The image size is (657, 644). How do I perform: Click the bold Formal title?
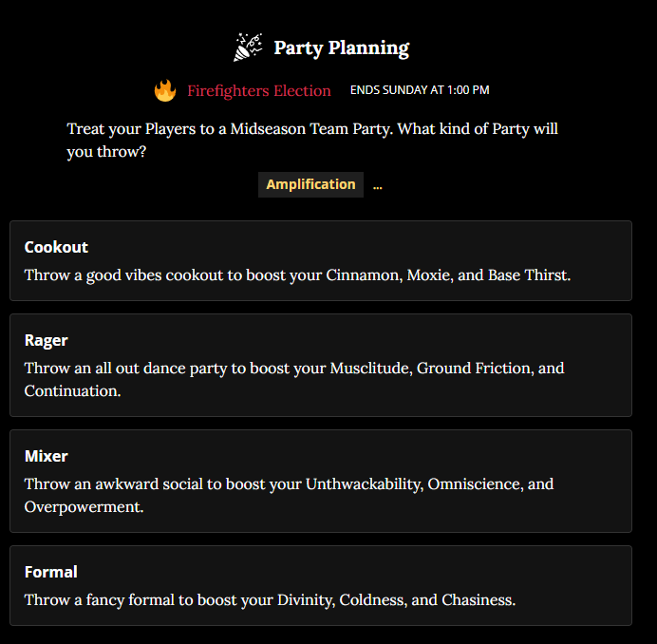51,572
